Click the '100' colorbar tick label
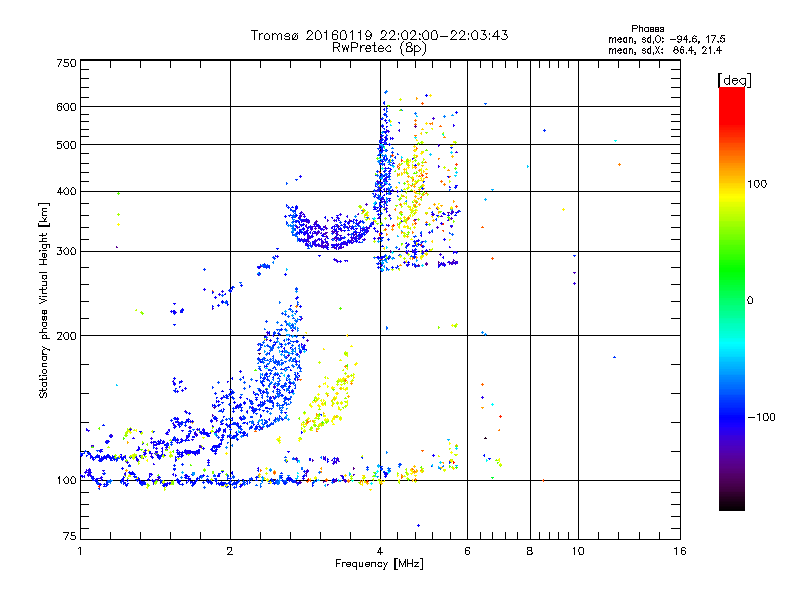This screenshot has height=600, width=800. [x=757, y=184]
